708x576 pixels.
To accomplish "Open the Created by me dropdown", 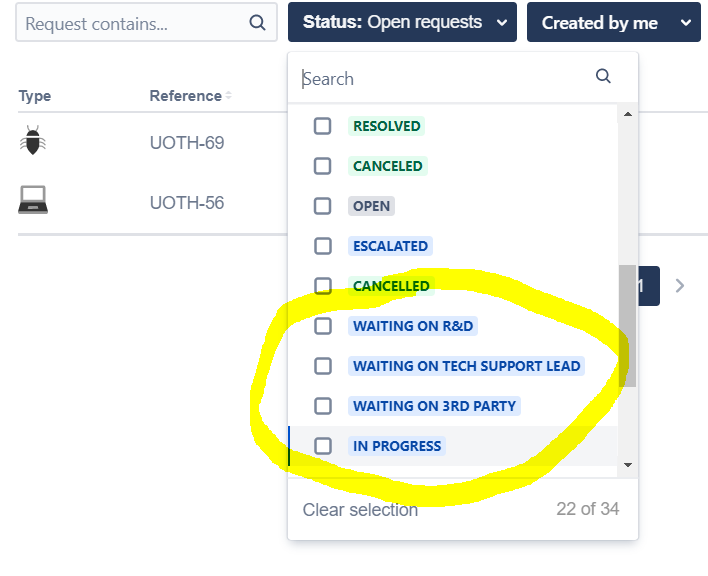I will [x=614, y=22].
